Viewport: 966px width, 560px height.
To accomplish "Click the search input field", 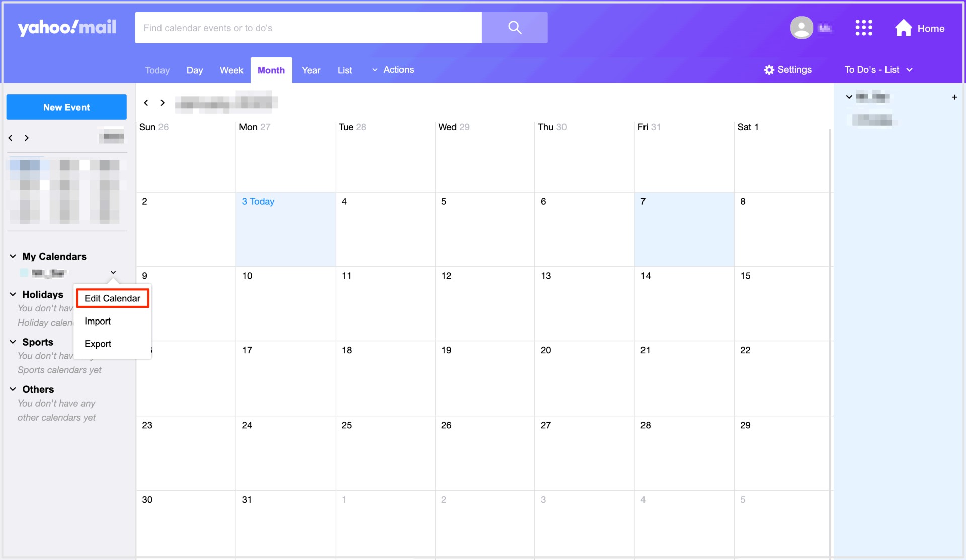I will pyautogui.click(x=308, y=28).
